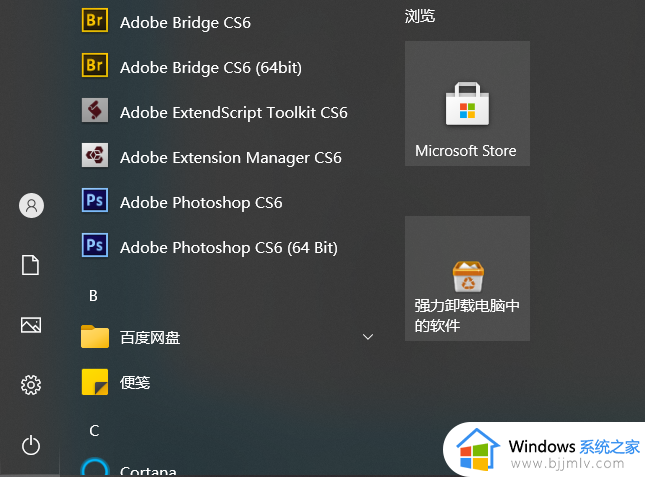This screenshot has width=645, height=477.
Task: Click the Adobe Bridge CS6 (64bit) icon
Action: 95,65
